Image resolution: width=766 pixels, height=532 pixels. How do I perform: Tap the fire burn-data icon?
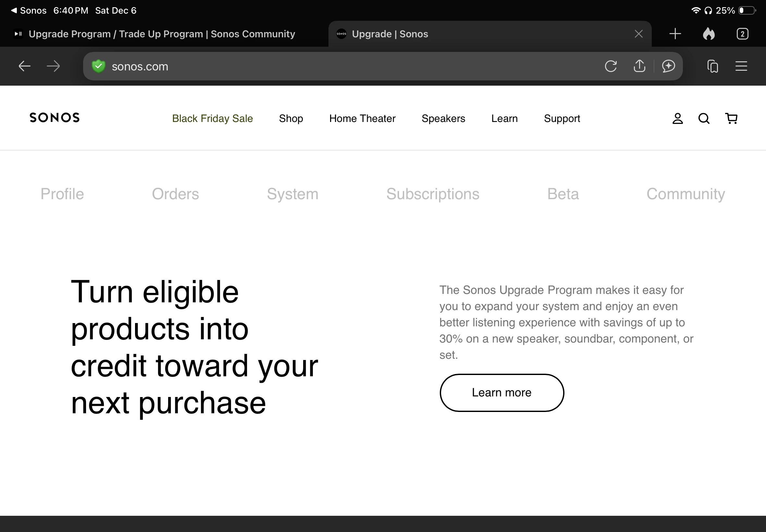pos(709,34)
